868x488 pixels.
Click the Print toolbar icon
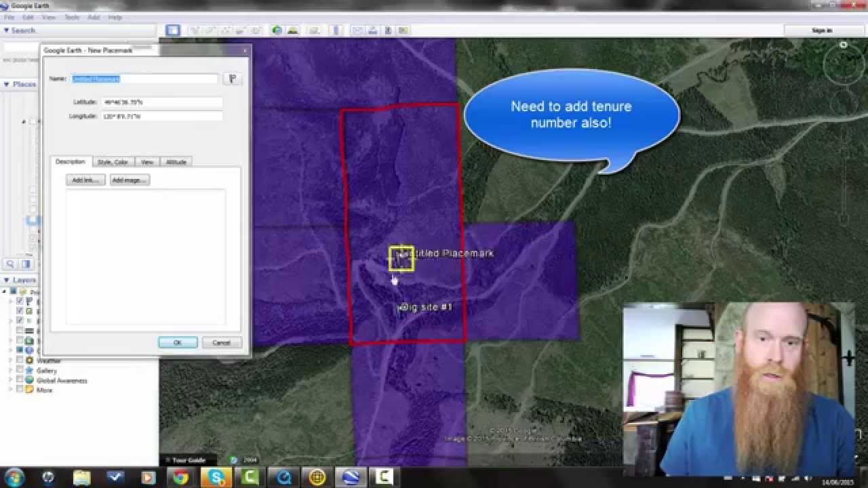click(x=372, y=30)
